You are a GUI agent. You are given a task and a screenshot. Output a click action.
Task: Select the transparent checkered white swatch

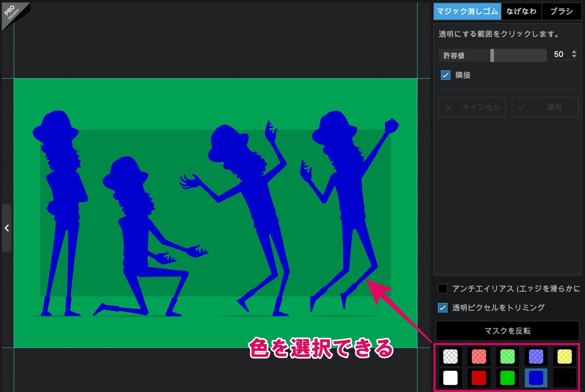(x=450, y=357)
